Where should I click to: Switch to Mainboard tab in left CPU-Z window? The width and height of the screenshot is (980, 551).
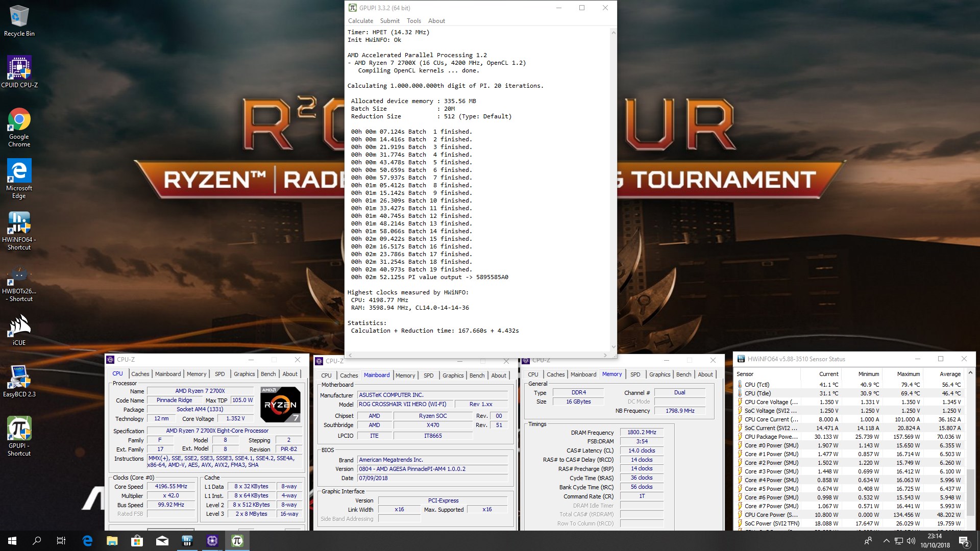168,374
